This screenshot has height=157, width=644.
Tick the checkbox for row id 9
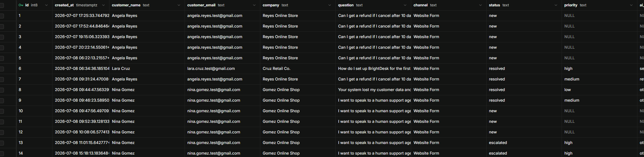[x=2, y=100]
